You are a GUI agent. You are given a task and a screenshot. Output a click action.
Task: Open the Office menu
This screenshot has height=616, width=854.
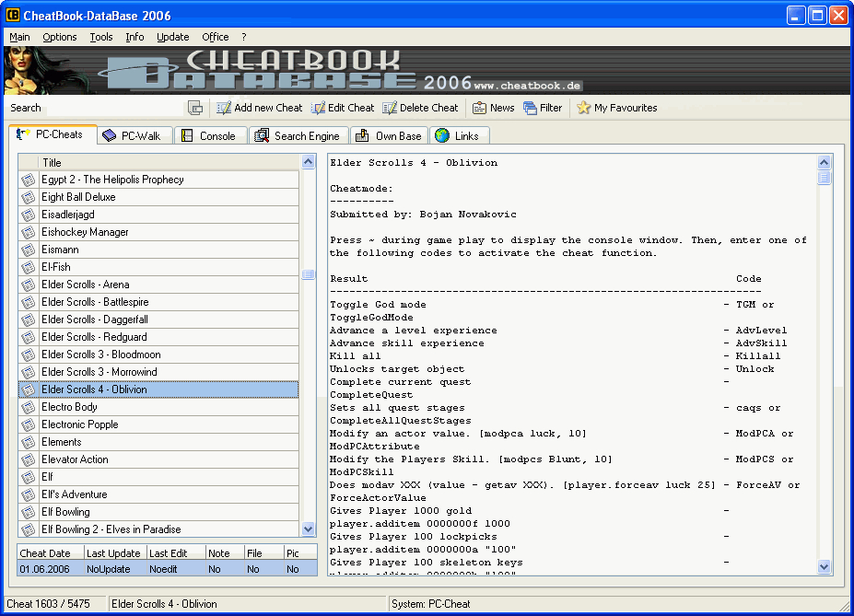click(216, 37)
